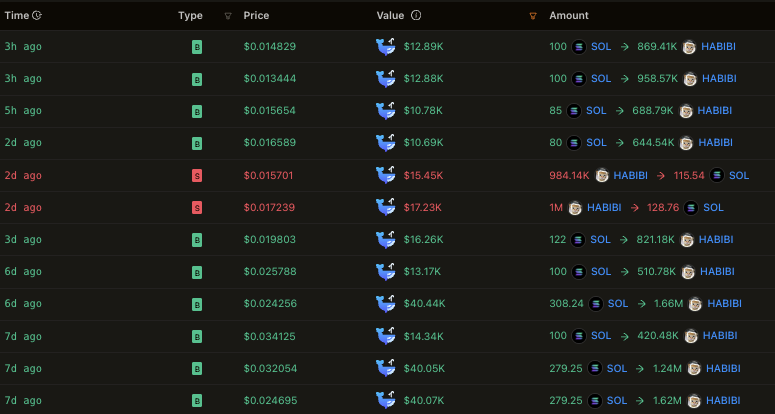
Task: Click the Value column header
Action: (390, 15)
